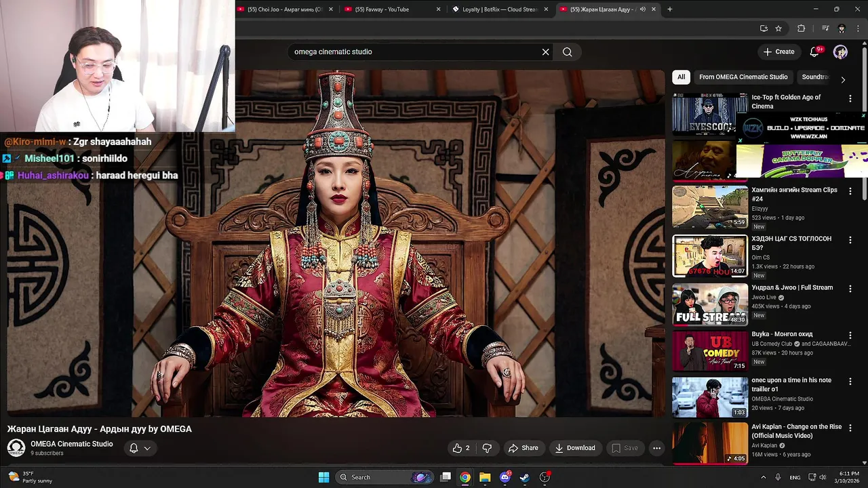Image resolution: width=868 pixels, height=488 pixels.
Task: Open the OBS taskbar icon
Action: (545, 477)
